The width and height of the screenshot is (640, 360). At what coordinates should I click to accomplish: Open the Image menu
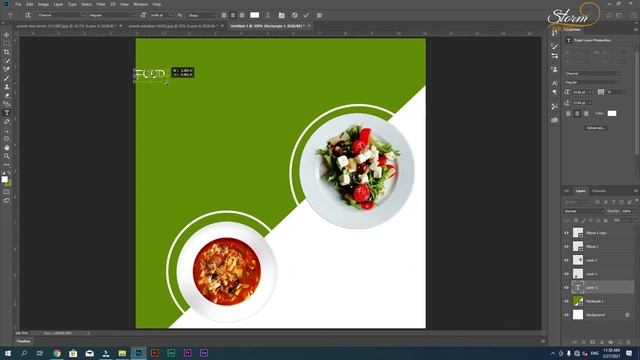tap(43, 4)
